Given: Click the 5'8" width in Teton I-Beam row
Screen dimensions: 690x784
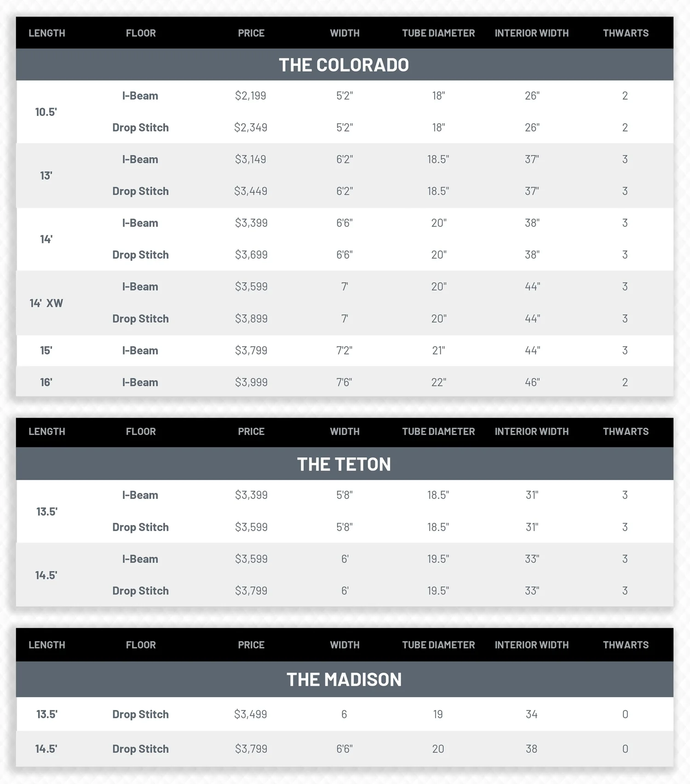Looking at the screenshot, I should click(x=344, y=495).
